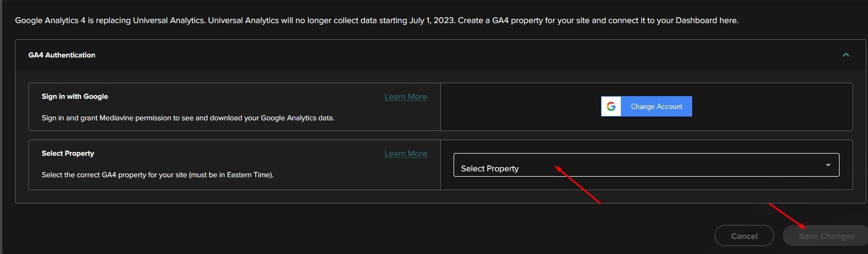
Task: Click the "Sign in with Google" heading
Action: (75, 97)
